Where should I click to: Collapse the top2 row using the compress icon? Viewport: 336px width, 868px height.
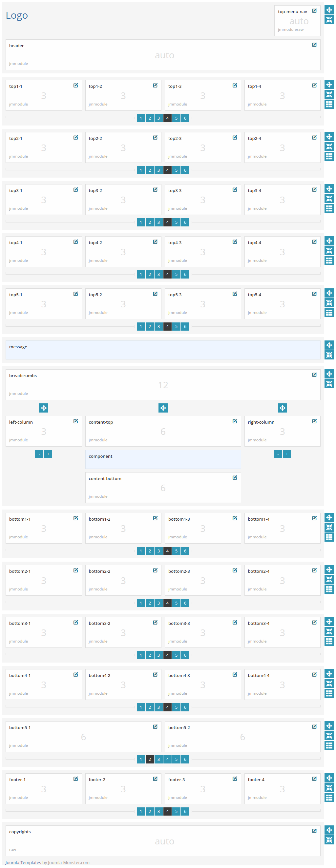329,146
